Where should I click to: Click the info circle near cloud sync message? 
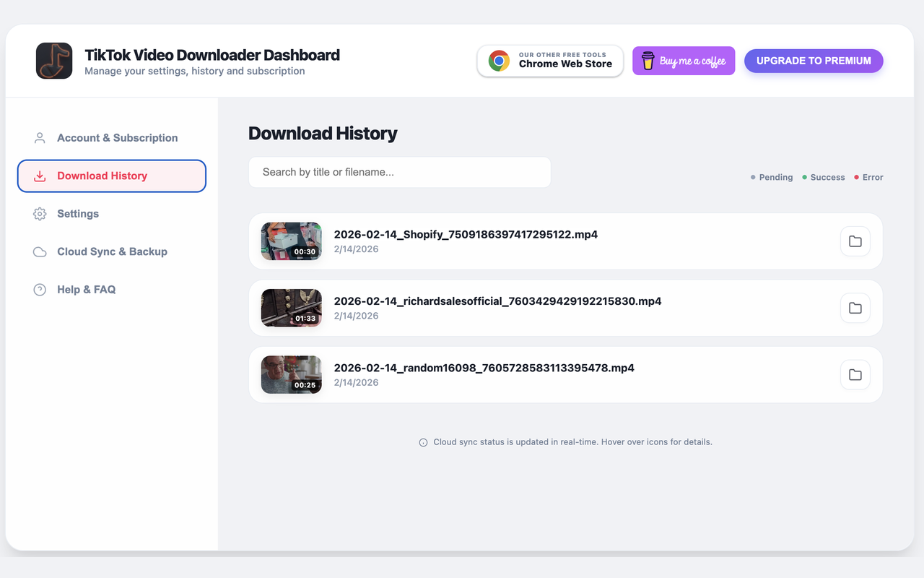(423, 441)
